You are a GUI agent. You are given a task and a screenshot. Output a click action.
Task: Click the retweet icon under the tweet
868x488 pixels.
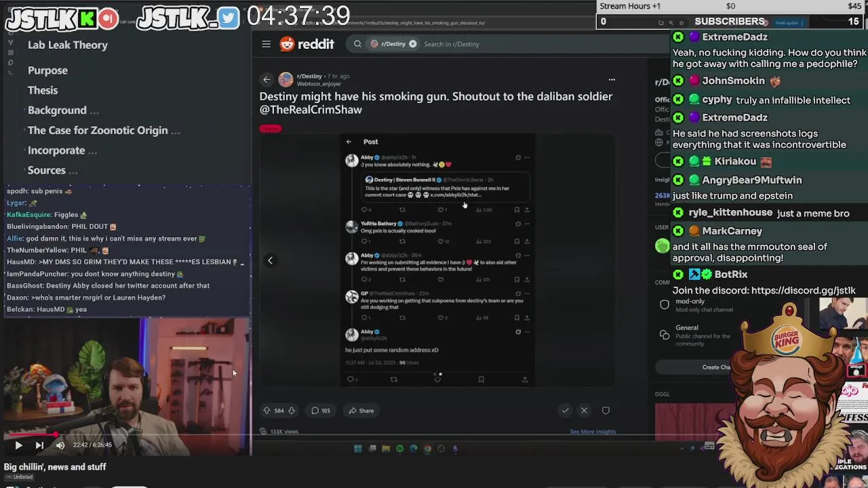pos(393,380)
